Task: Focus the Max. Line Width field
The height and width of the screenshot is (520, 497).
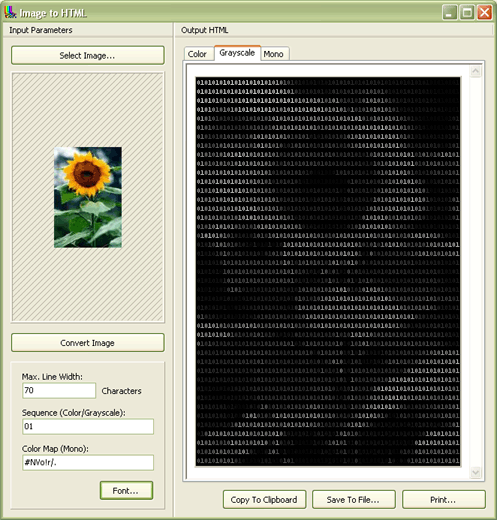Action: tap(59, 390)
